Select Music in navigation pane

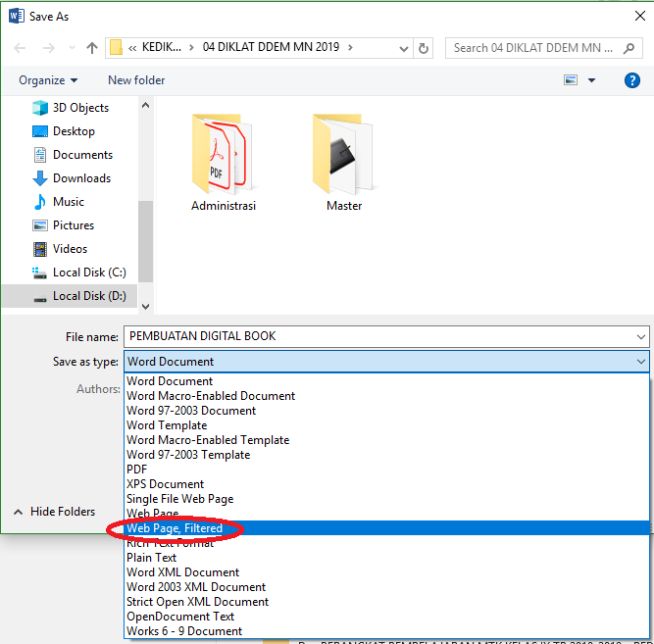(x=58, y=202)
